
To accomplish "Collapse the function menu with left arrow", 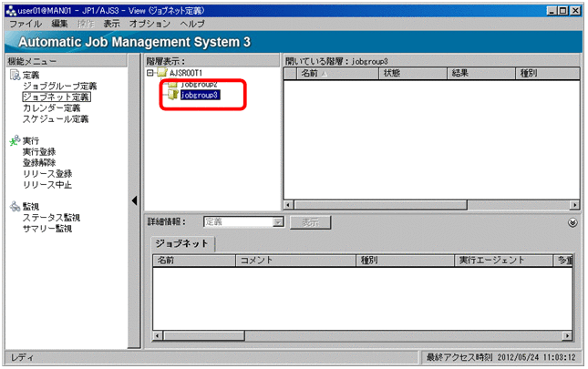I will point(135,200).
